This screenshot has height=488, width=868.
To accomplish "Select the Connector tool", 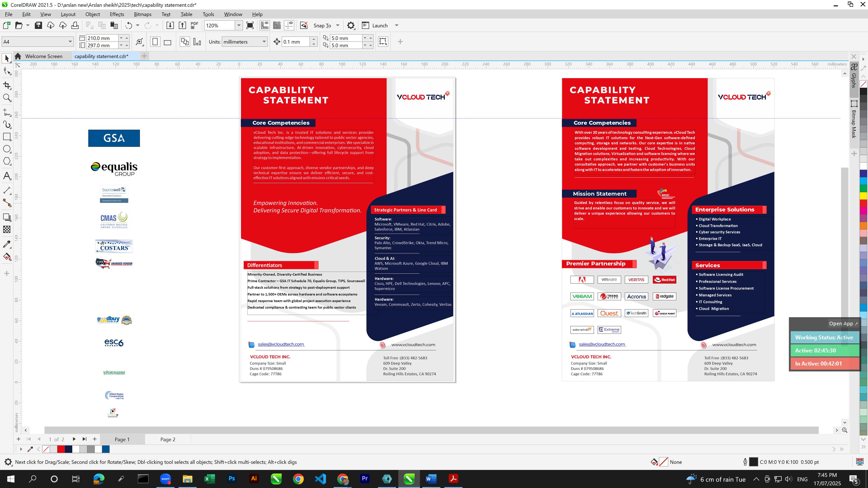I will (7, 203).
